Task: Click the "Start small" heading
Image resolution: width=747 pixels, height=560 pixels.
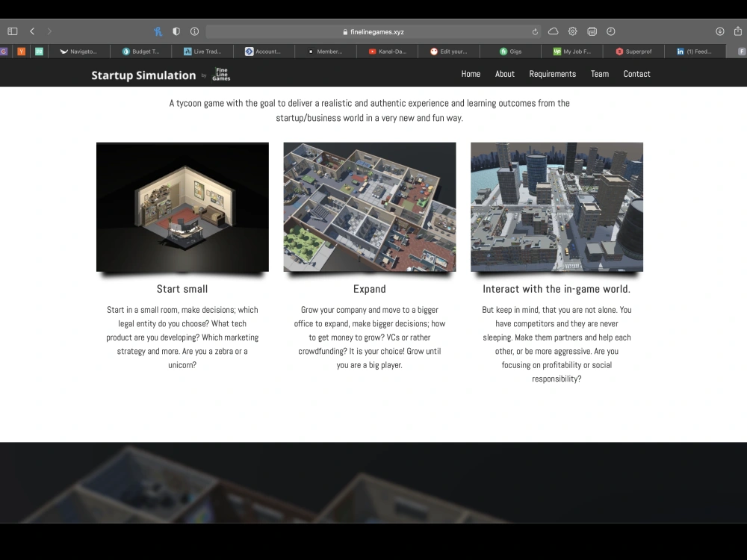Action: (182, 289)
